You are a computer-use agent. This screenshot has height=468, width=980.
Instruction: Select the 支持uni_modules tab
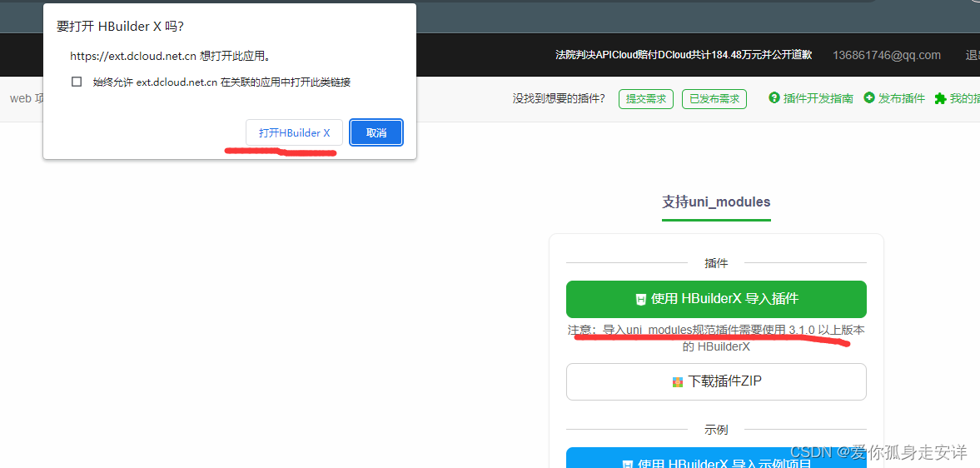point(716,202)
